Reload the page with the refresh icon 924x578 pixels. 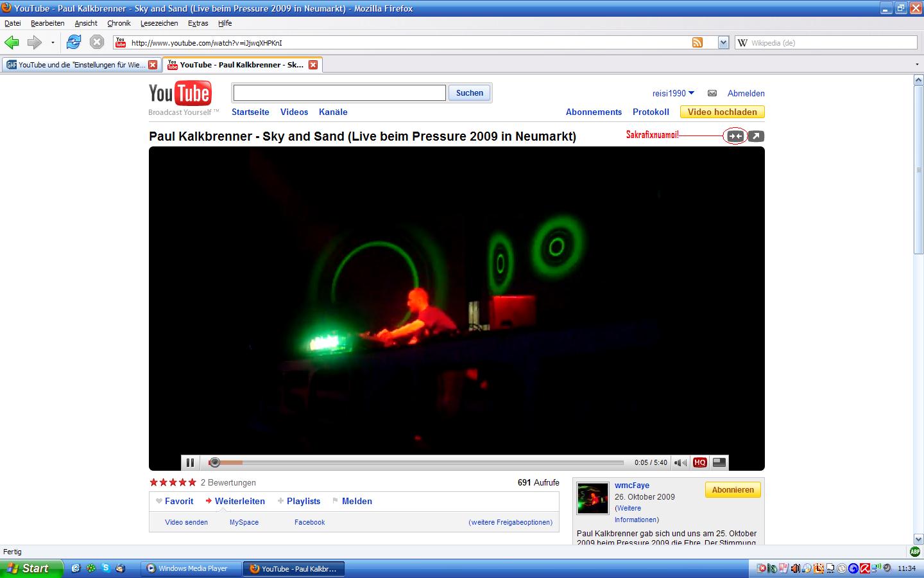click(74, 42)
